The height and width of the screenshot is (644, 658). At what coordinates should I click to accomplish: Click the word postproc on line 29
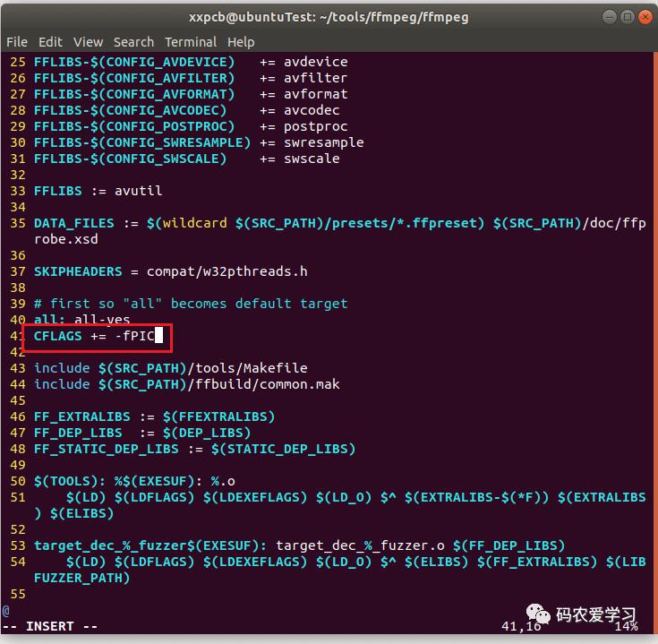(x=315, y=126)
